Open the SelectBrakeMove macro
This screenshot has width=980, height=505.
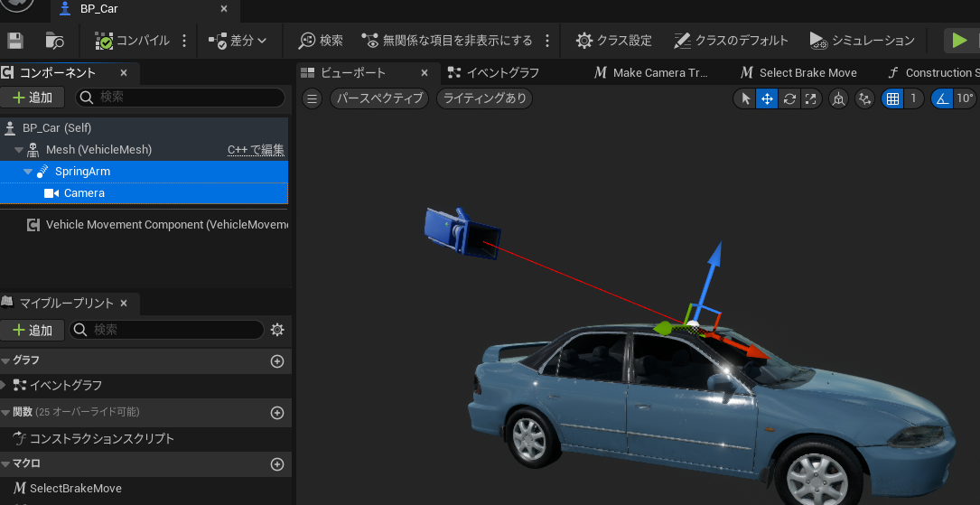coord(76,488)
